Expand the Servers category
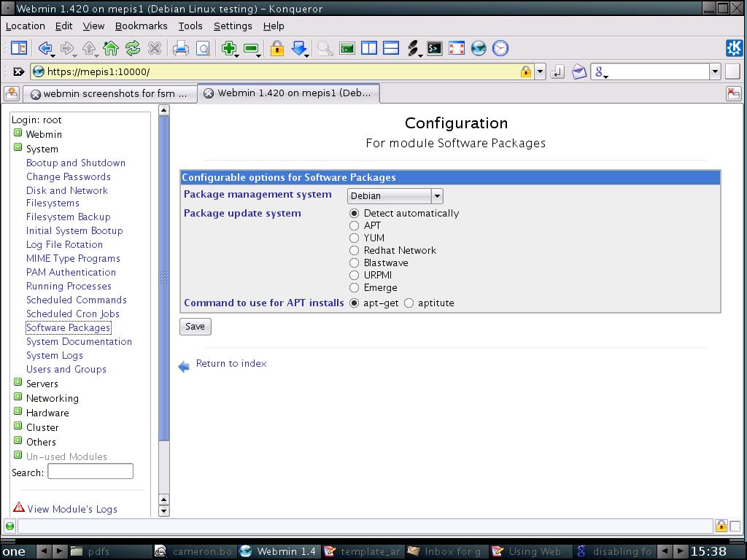This screenshot has height=560, width=747. pyautogui.click(x=18, y=382)
